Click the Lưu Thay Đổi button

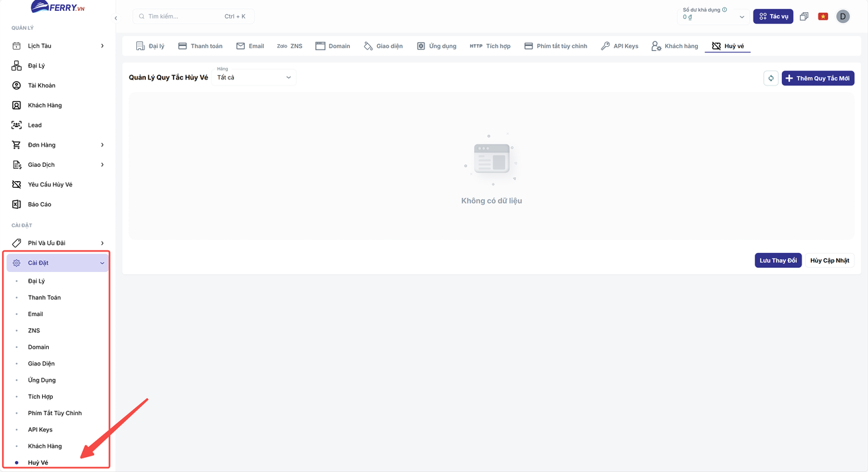(778, 260)
